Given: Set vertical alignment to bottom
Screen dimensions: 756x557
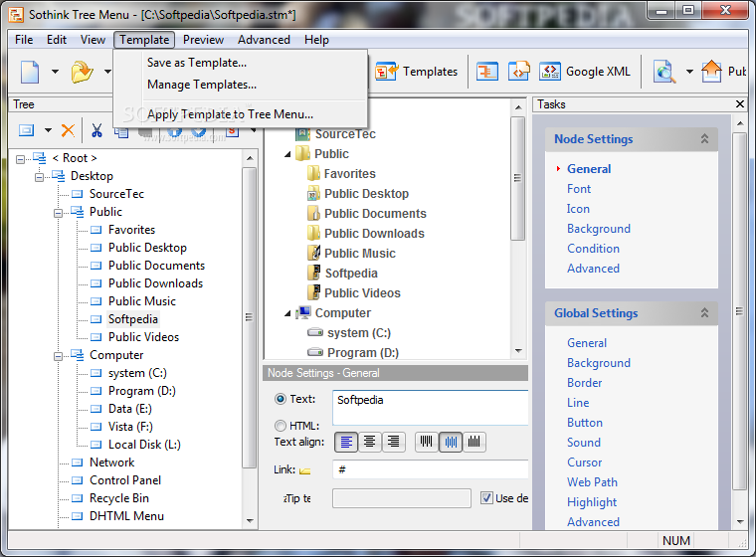Looking at the screenshot, I should pyautogui.click(x=473, y=442).
